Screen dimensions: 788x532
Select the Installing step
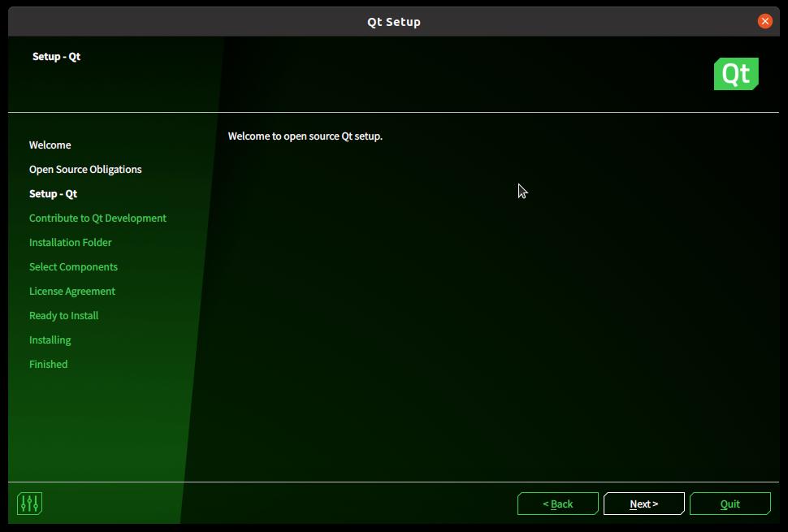tap(50, 340)
